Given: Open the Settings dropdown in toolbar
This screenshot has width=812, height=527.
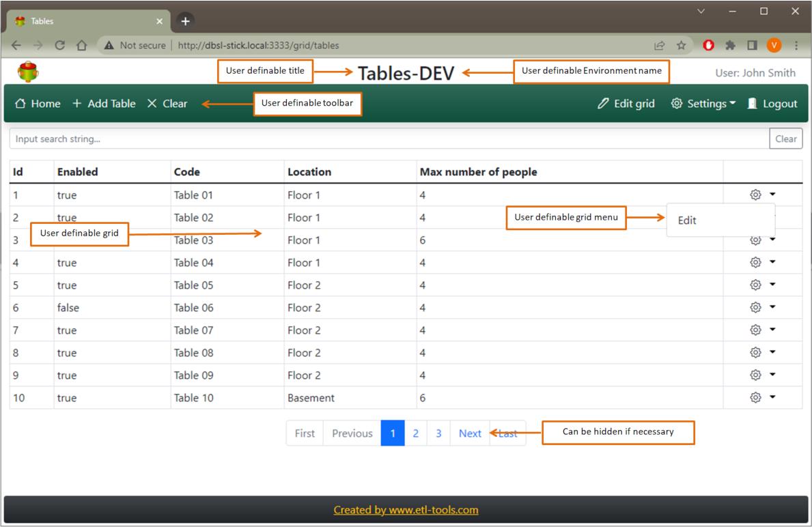Looking at the screenshot, I should tap(703, 104).
